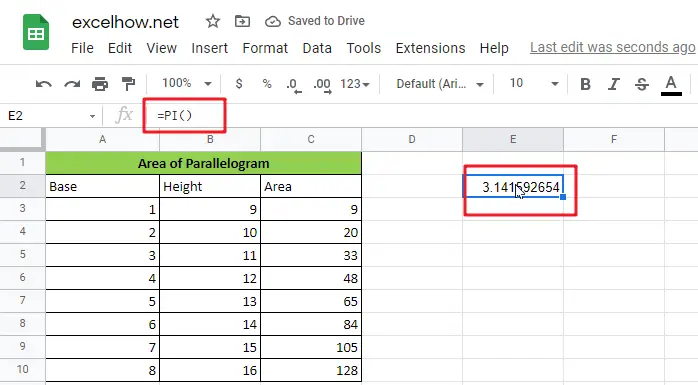Select the Height cell containing 16

coord(210,370)
